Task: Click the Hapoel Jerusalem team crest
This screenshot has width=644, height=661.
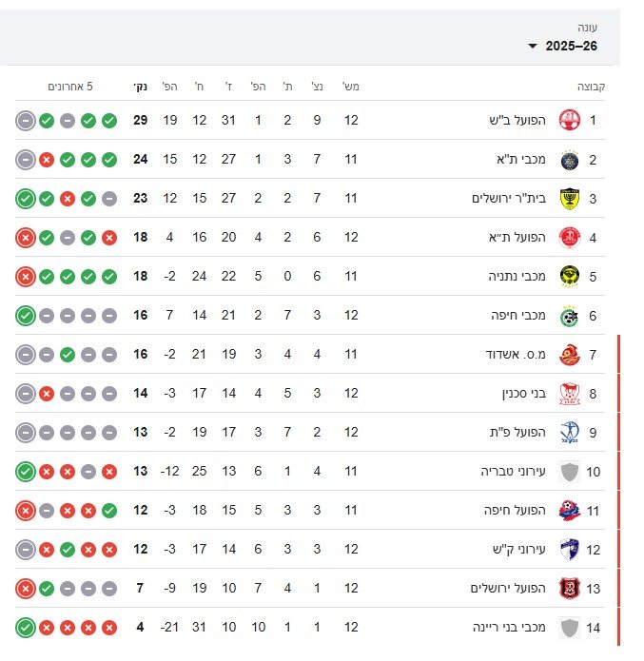Action: [570, 589]
